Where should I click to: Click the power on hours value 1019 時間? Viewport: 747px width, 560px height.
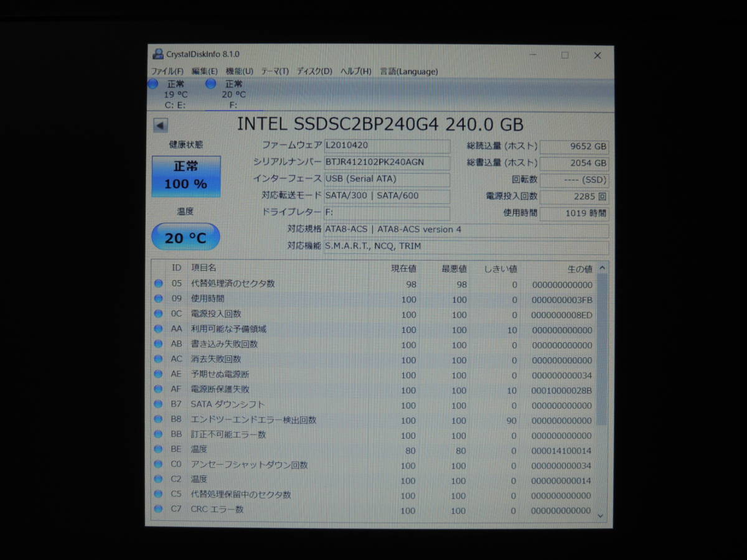[574, 214]
